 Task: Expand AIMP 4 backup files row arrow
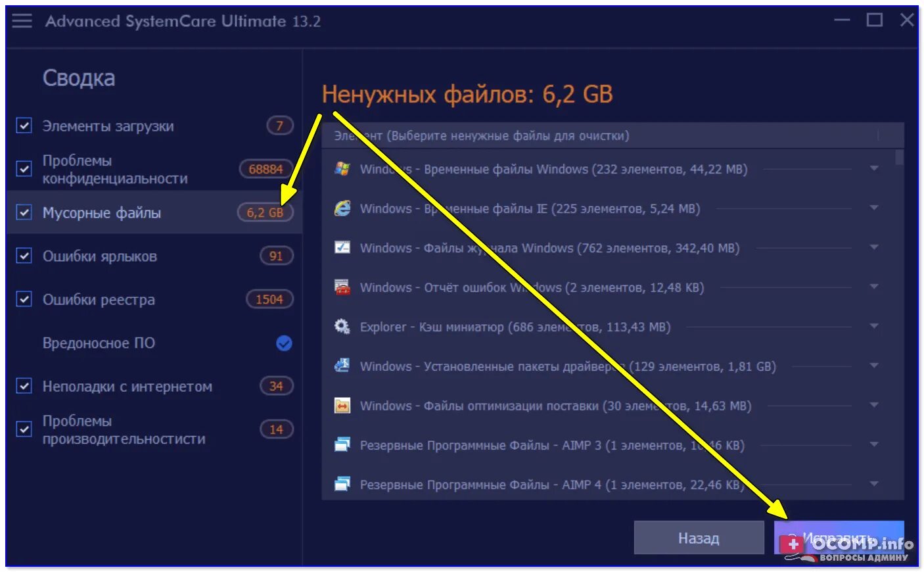tap(874, 484)
